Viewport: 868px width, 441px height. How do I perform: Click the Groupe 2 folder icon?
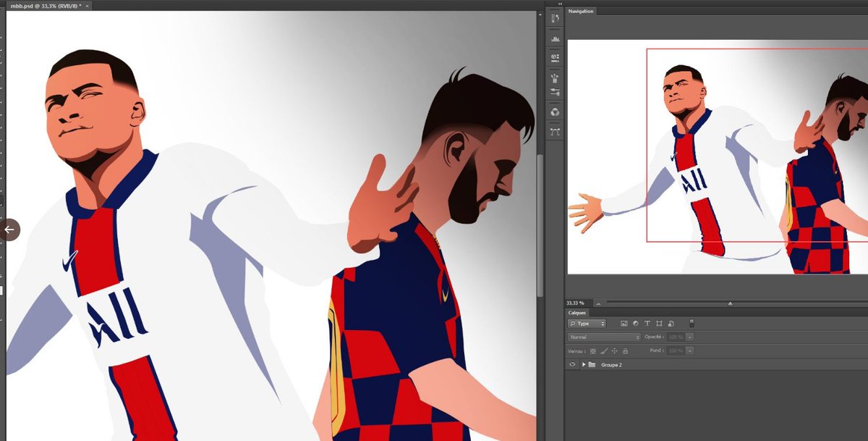(x=592, y=364)
